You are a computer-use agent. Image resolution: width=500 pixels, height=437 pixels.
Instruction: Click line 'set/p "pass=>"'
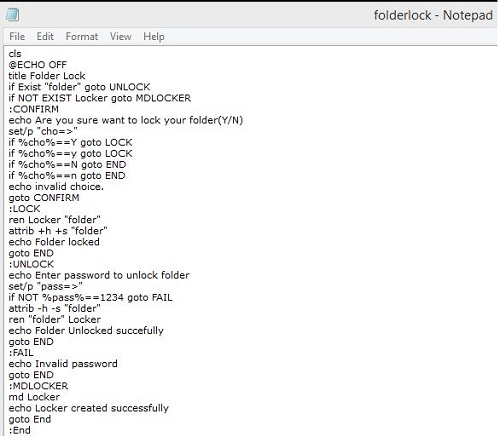[x=45, y=286]
